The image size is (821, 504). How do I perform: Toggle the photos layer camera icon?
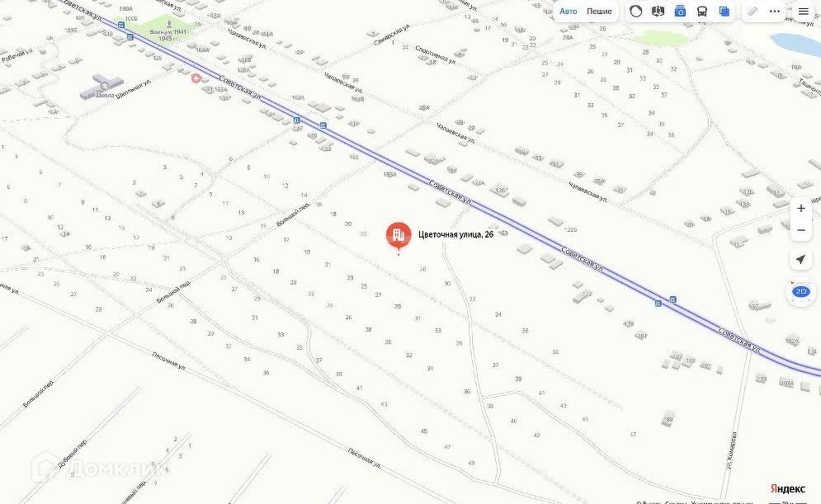680,11
